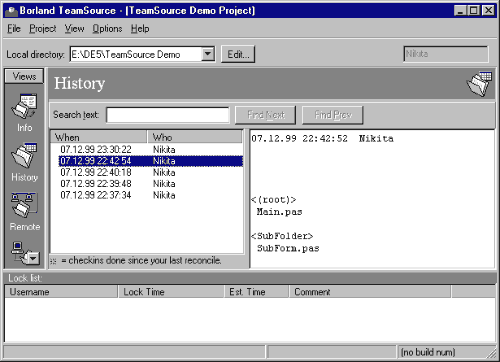This screenshot has width=500, height=362.
Task: Click the Nikita username field
Action: click(446, 54)
